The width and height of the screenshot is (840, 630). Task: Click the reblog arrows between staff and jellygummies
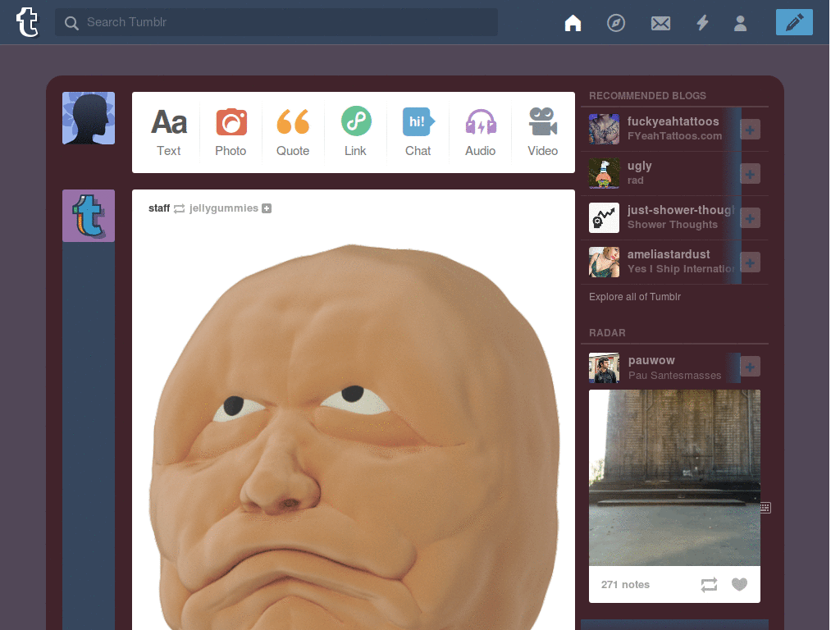[x=179, y=208]
